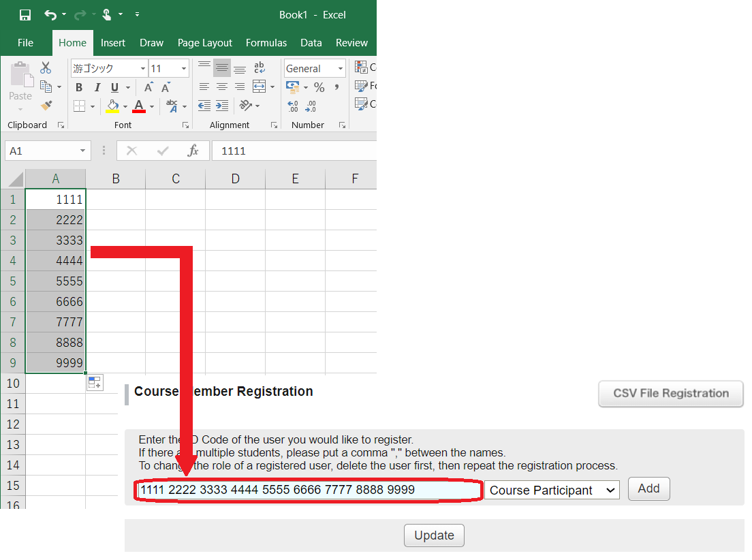This screenshot has width=752, height=560.
Task: Increase the indent
Action: (222, 106)
